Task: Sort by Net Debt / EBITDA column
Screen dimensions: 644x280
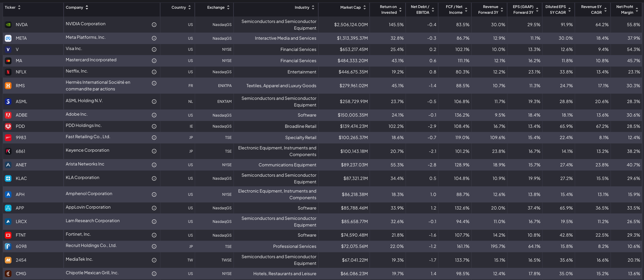Action: 433,9
